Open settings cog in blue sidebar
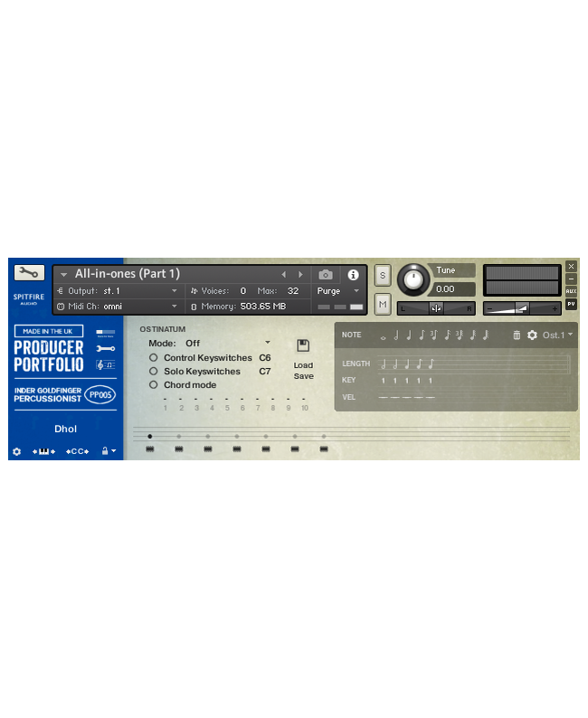This screenshot has width=588, height=718. 17,451
